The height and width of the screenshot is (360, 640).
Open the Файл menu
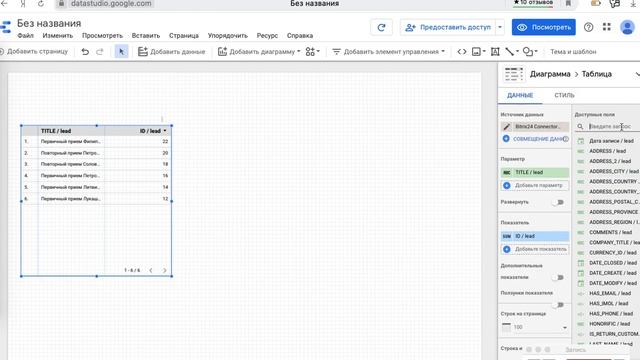click(25, 36)
